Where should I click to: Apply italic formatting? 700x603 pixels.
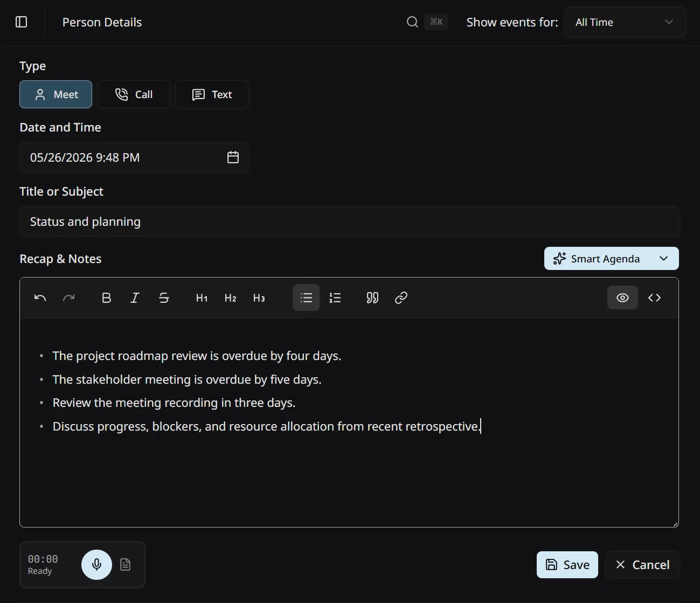click(135, 298)
